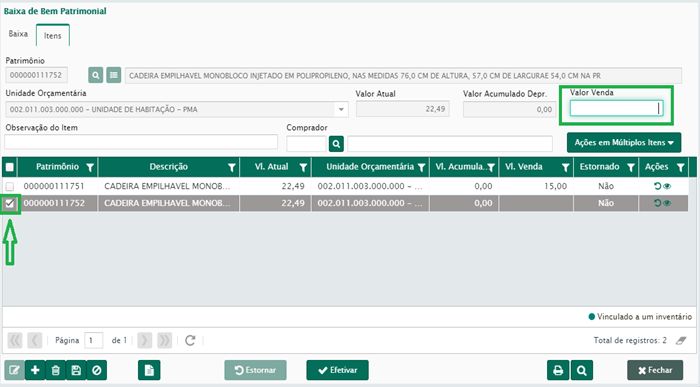The image size is (700, 387).
Task: Go to first page of results
Action: [x=15, y=340]
